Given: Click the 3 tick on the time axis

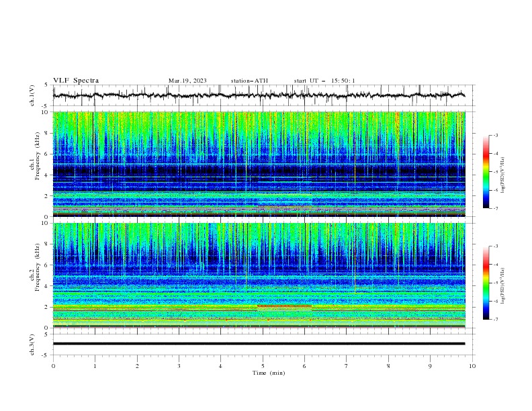Looking at the screenshot, I should click(179, 366).
